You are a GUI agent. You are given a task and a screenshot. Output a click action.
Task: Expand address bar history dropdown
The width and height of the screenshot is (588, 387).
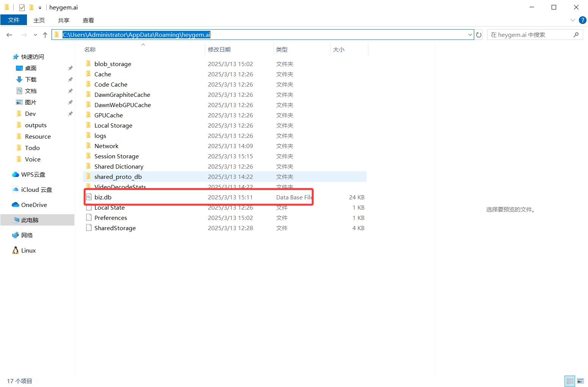click(x=470, y=35)
